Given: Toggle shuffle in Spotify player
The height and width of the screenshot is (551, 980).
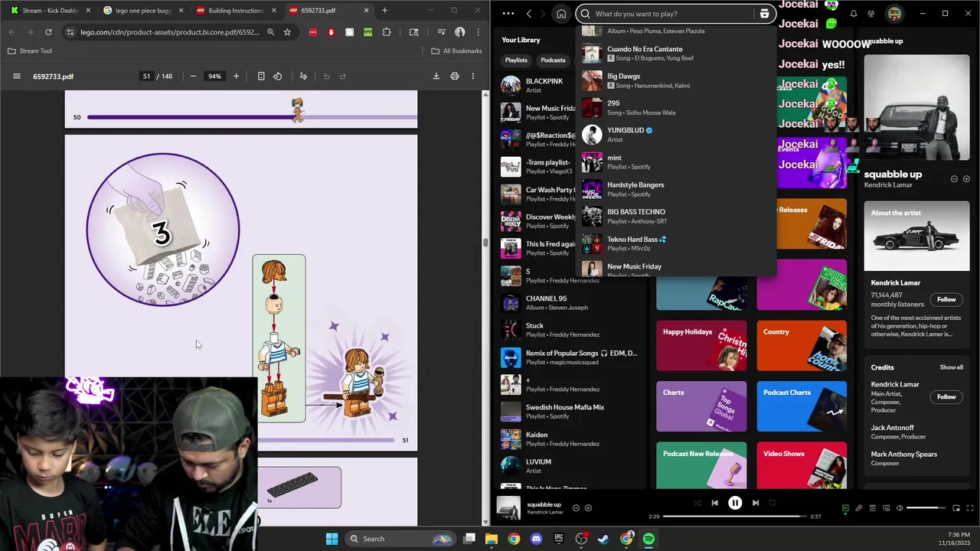Looking at the screenshot, I should click(697, 503).
